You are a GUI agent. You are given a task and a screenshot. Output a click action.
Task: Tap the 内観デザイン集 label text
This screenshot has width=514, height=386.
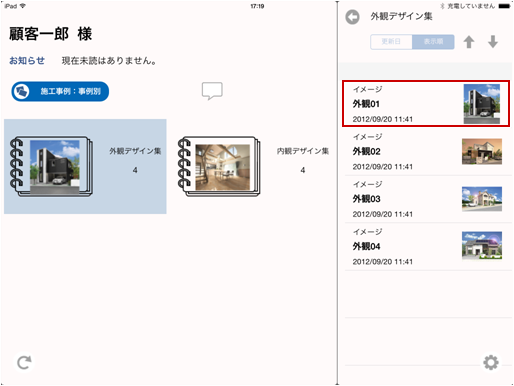(303, 151)
